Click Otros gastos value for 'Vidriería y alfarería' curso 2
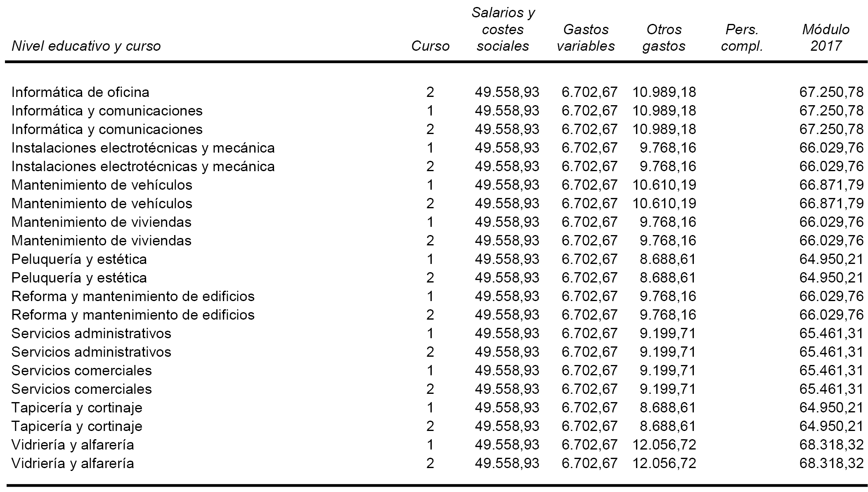 tap(664, 463)
